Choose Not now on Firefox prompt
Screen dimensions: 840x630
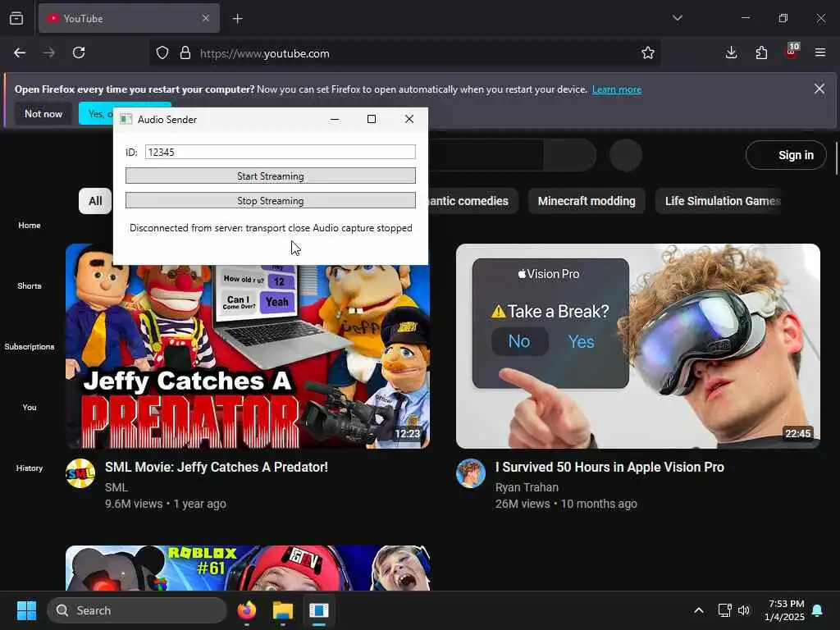[x=43, y=113]
